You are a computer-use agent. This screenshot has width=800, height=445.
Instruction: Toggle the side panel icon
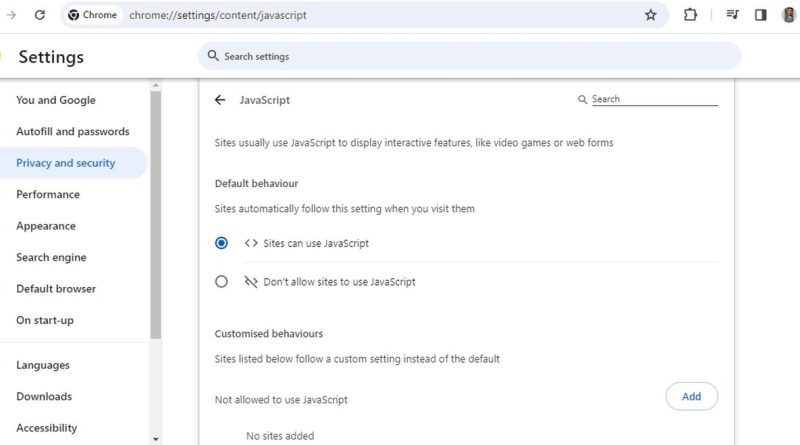click(761, 15)
